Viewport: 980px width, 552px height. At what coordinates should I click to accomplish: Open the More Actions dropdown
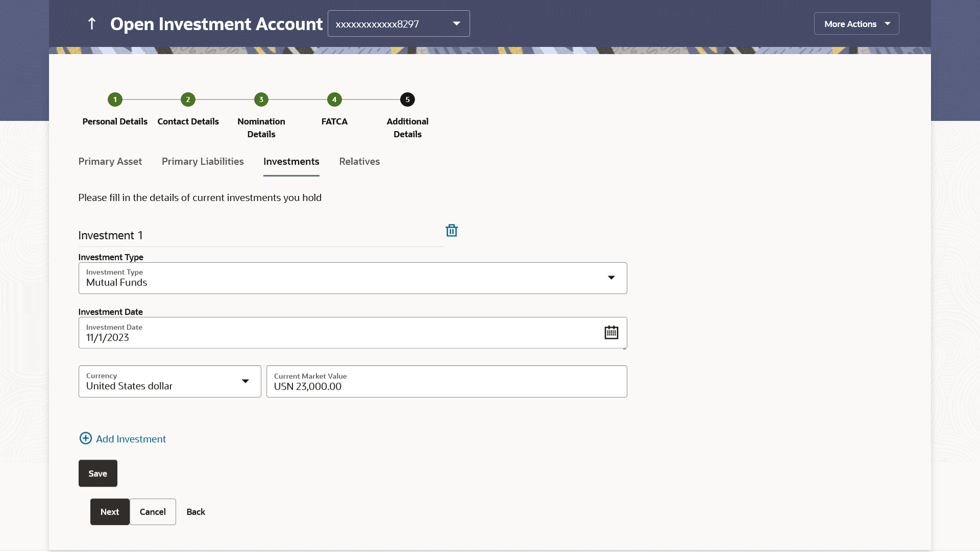(856, 24)
